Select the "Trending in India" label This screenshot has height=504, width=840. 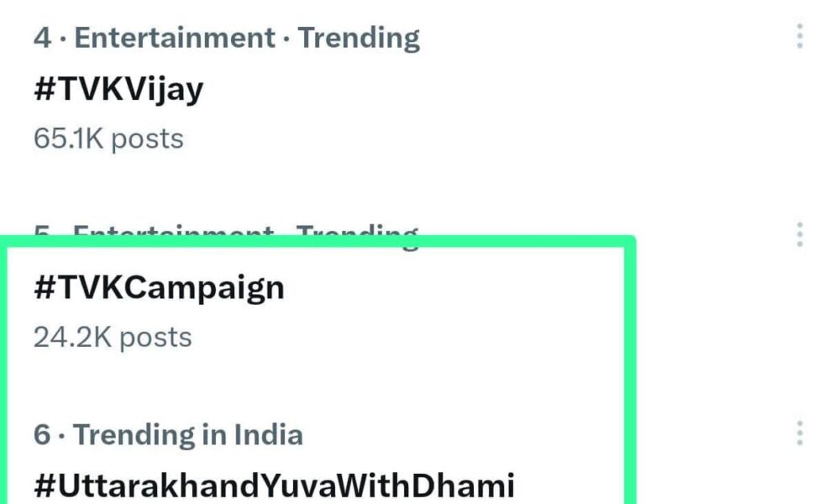pyautogui.click(x=188, y=435)
